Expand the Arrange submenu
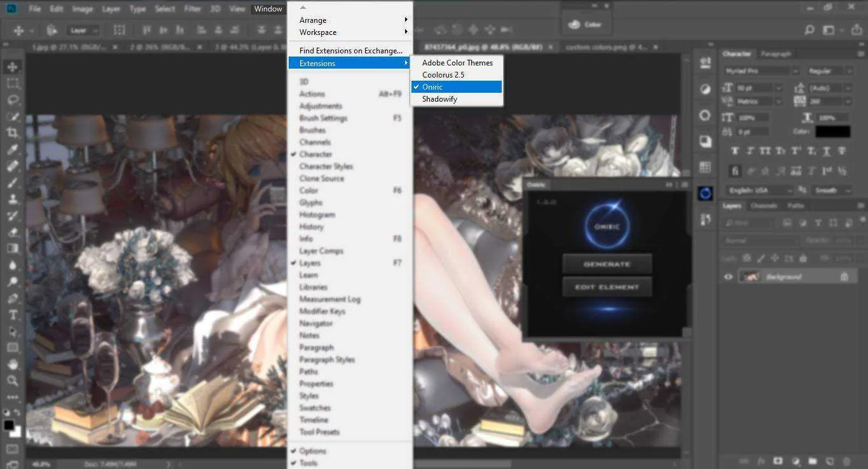Screen dimensions: 868x469 coord(350,20)
